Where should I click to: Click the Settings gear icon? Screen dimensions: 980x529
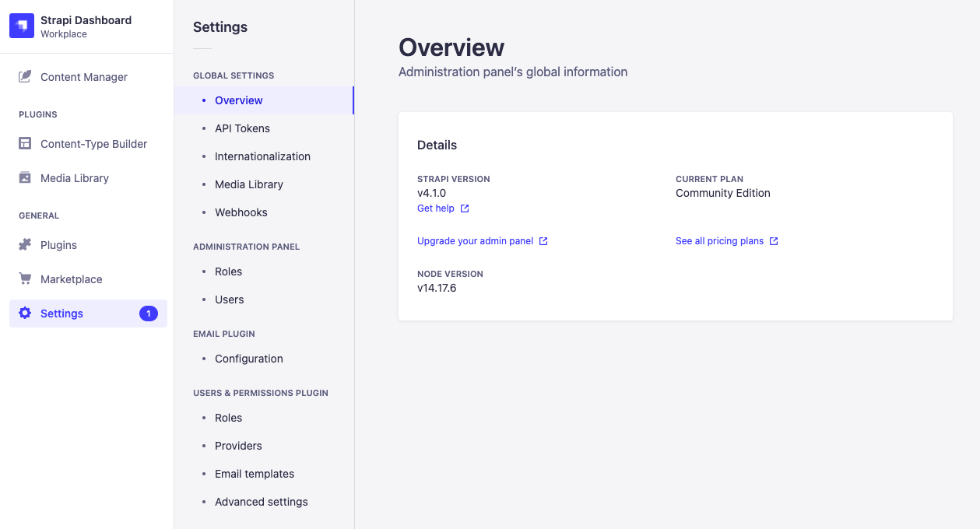pyautogui.click(x=25, y=313)
